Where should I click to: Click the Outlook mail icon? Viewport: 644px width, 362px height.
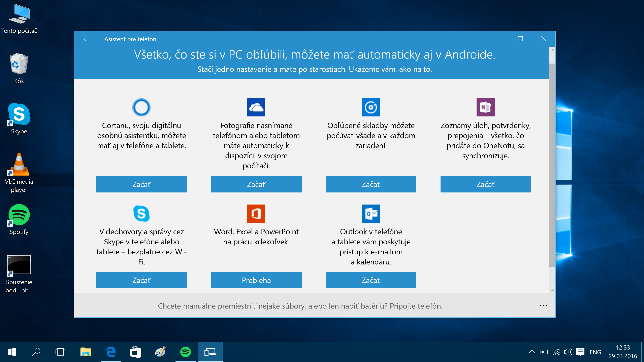pos(371,214)
